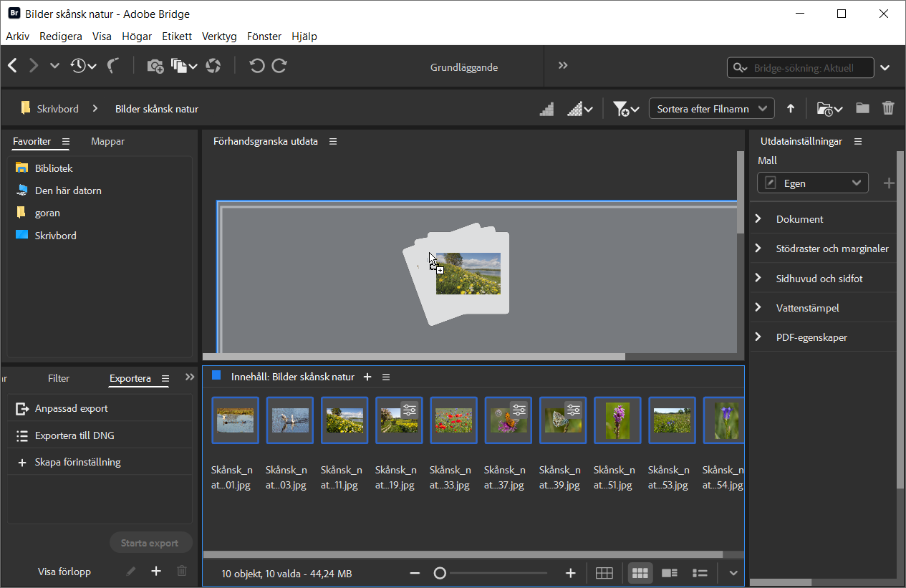This screenshot has width=906, height=588.
Task: Switch to list view mode
Action: tap(700, 573)
